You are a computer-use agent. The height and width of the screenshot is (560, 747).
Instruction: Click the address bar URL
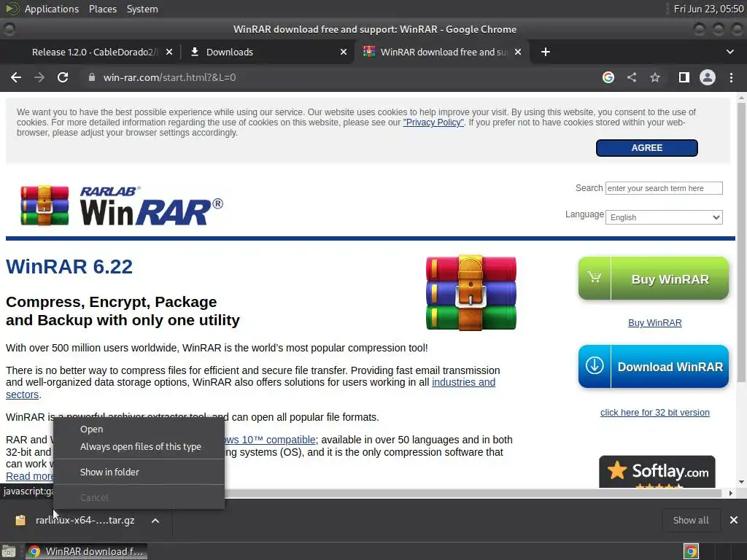(169, 77)
